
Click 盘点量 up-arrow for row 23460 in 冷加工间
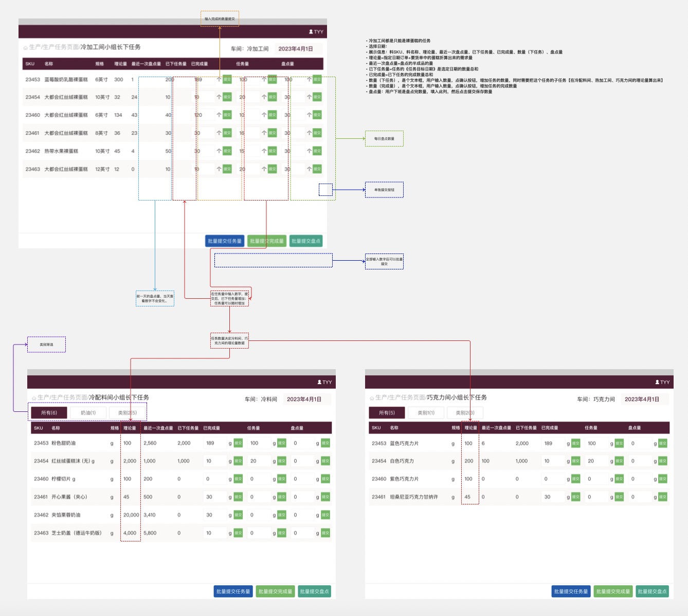click(309, 115)
